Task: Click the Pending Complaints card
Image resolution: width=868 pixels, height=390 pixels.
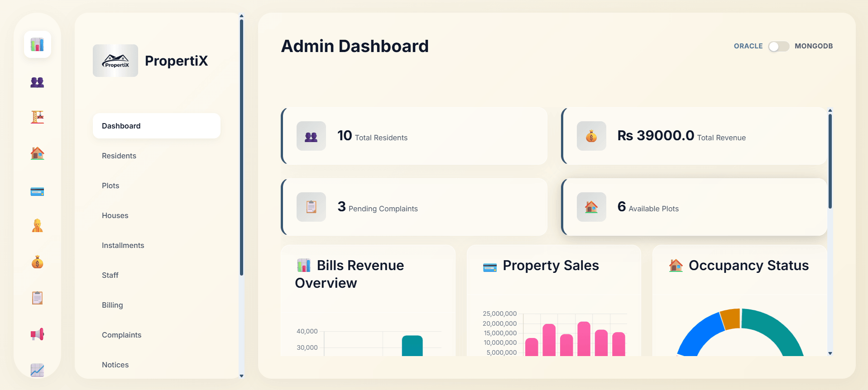Action: click(x=414, y=207)
